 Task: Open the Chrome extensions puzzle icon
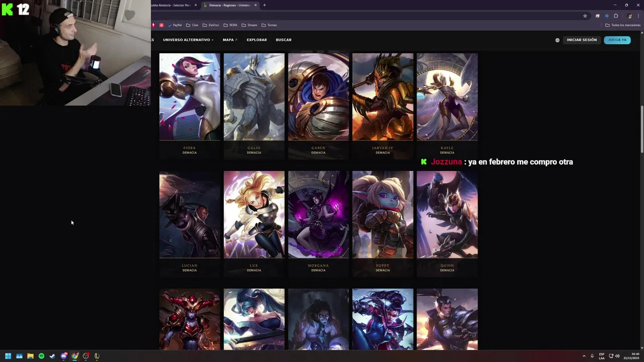pyautogui.click(x=616, y=16)
